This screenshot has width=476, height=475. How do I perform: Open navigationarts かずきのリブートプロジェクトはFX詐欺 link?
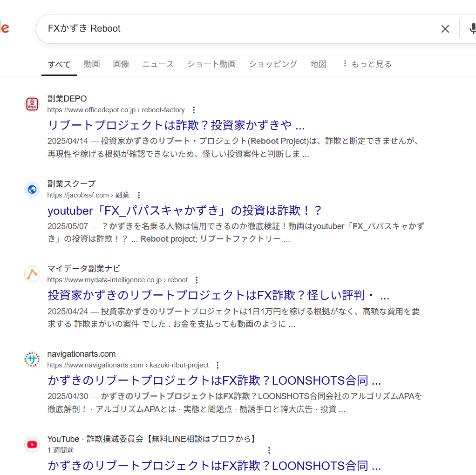214,380
